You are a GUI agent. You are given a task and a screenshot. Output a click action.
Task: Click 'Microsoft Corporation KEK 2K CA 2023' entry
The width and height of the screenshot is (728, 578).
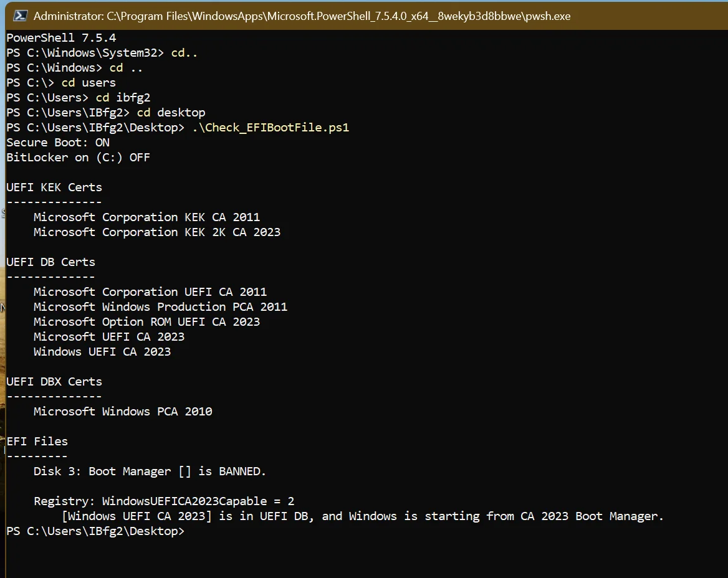pos(157,232)
